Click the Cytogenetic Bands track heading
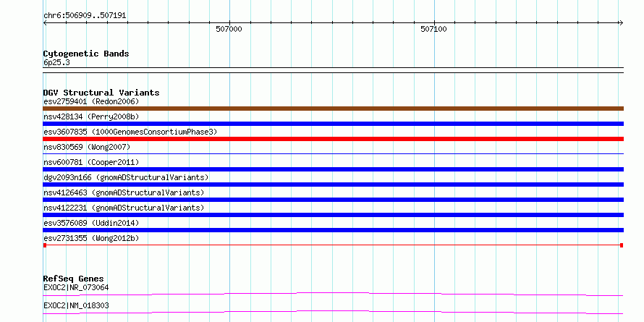Screen dimensions: 644x322 pos(86,54)
